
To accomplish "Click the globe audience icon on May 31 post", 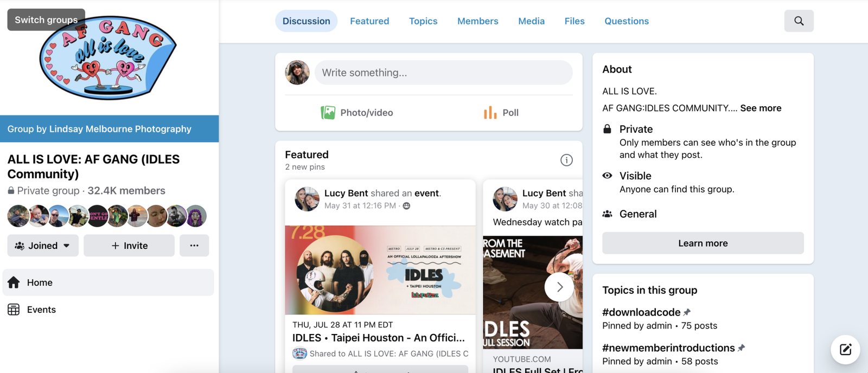I will 406,206.
